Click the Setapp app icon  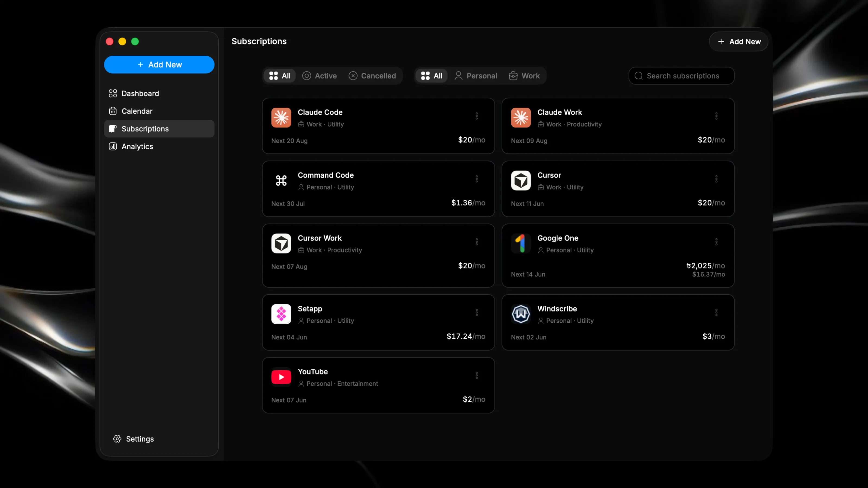[x=281, y=314]
